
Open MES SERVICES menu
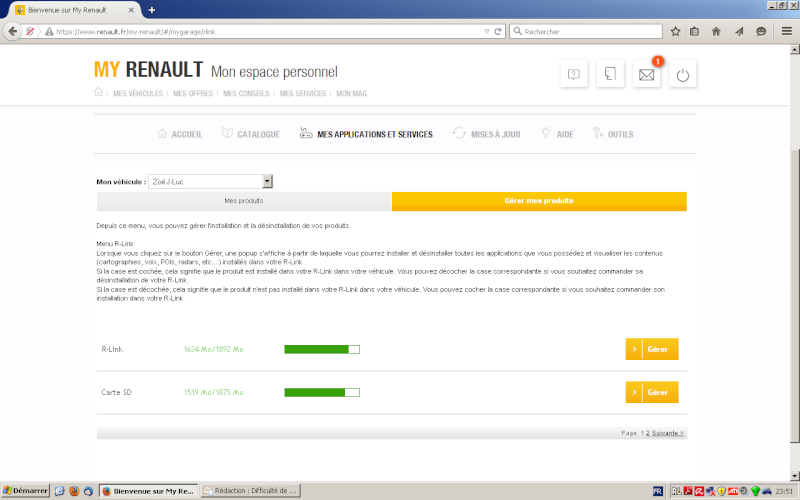pos(303,93)
